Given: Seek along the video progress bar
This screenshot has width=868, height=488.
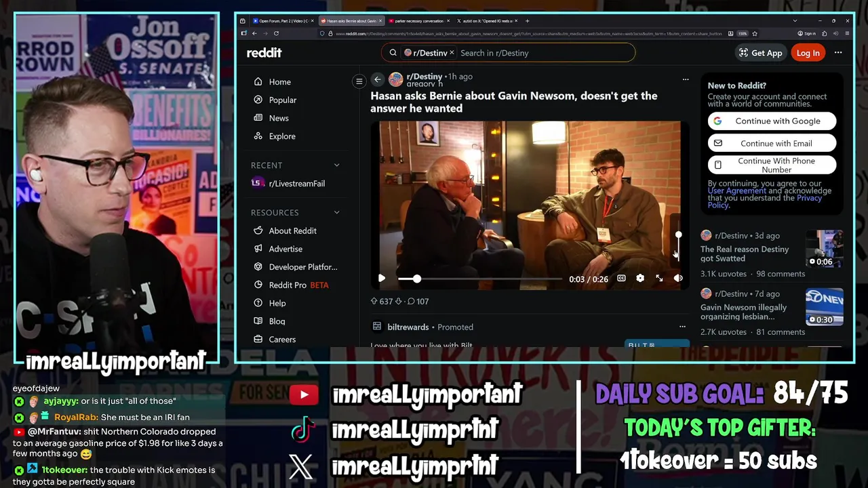Looking at the screenshot, I should (480, 279).
